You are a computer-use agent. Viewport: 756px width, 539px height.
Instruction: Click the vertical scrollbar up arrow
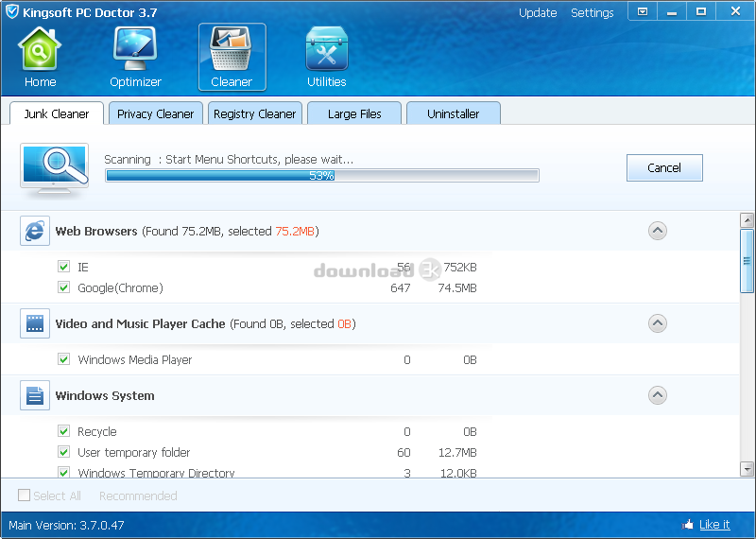point(747,220)
